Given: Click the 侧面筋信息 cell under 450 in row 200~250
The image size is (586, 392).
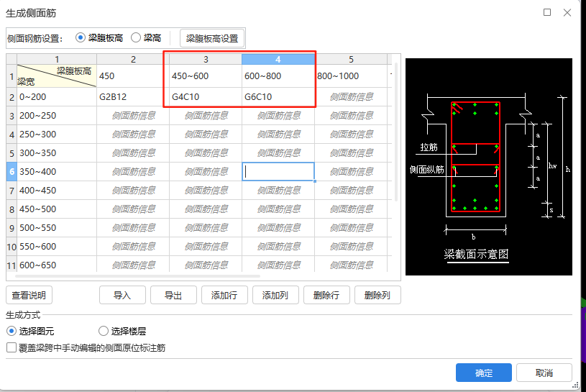Looking at the screenshot, I should point(133,116).
